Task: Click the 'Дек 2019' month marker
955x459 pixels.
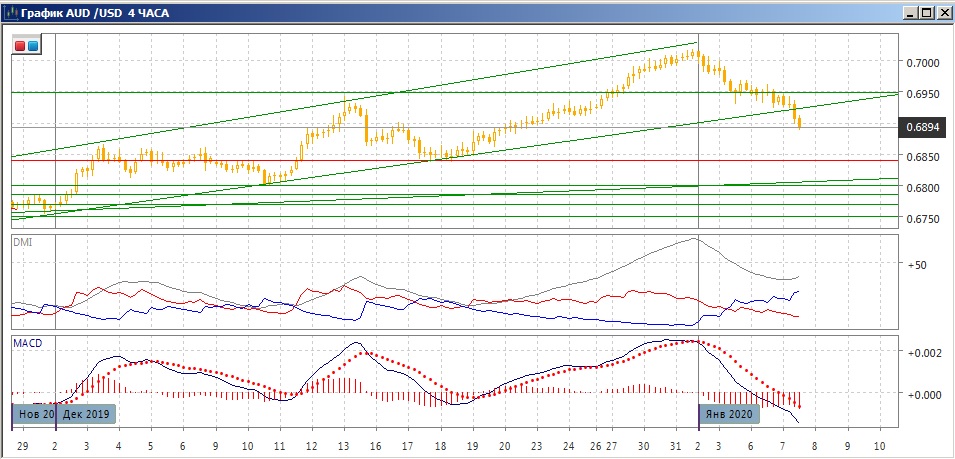Action: click(87, 413)
